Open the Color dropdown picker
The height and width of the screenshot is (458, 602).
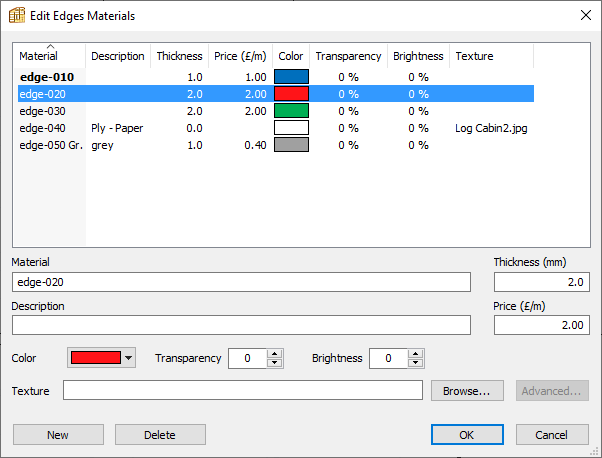(x=128, y=358)
